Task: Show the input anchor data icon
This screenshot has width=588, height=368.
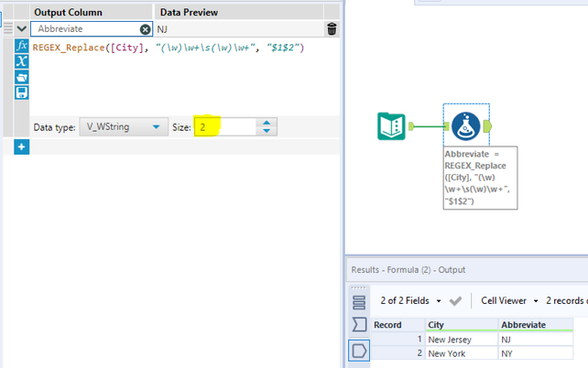Action: tap(359, 324)
